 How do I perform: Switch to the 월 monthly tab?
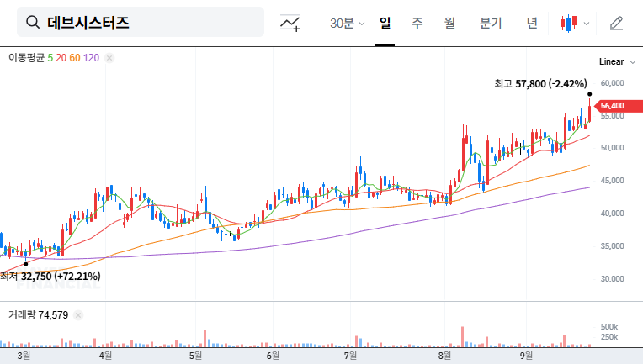(449, 24)
